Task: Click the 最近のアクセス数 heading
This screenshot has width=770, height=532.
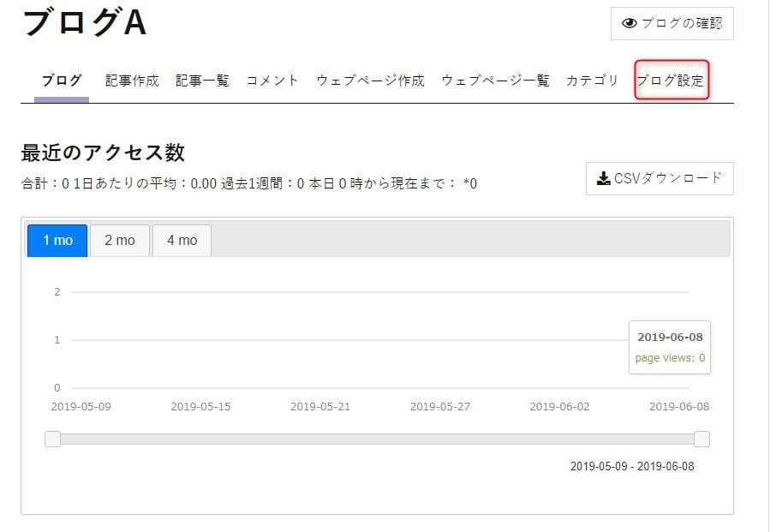Action: click(103, 152)
